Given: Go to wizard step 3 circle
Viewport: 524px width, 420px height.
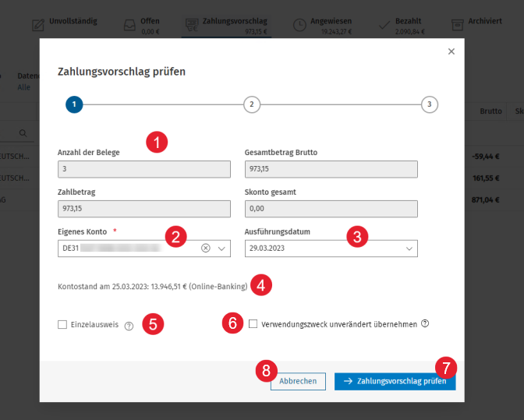Looking at the screenshot, I should [x=430, y=104].
